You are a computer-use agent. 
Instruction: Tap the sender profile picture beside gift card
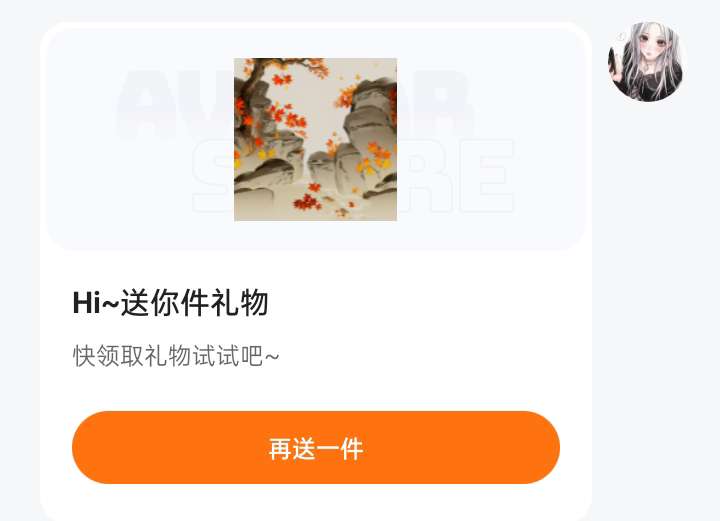click(x=645, y=62)
